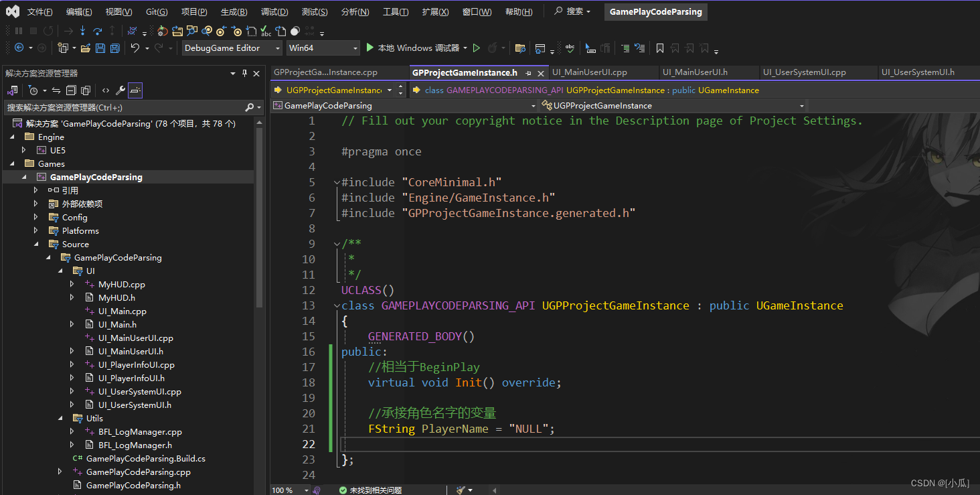Click the Solution Explorer vertical scrollbar
The height and width of the screenshot is (495, 980).
click(x=258, y=214)
